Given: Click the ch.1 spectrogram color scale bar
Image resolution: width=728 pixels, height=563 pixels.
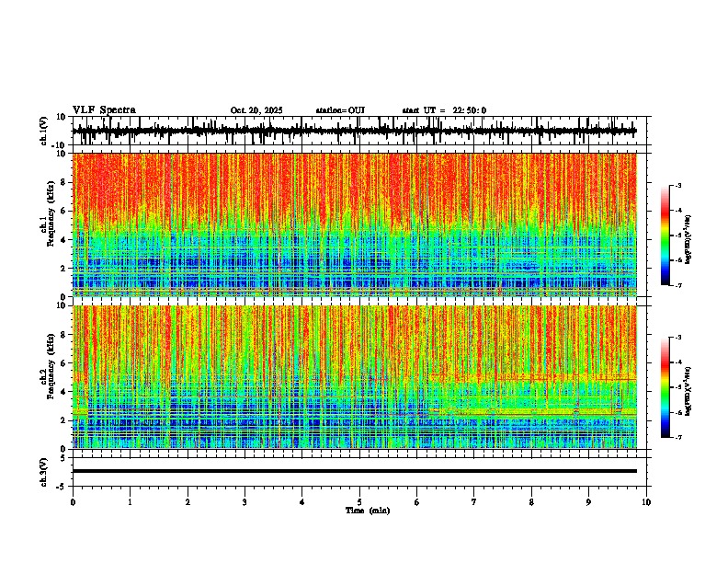Looking at the screenshot, I should (665, 236).
